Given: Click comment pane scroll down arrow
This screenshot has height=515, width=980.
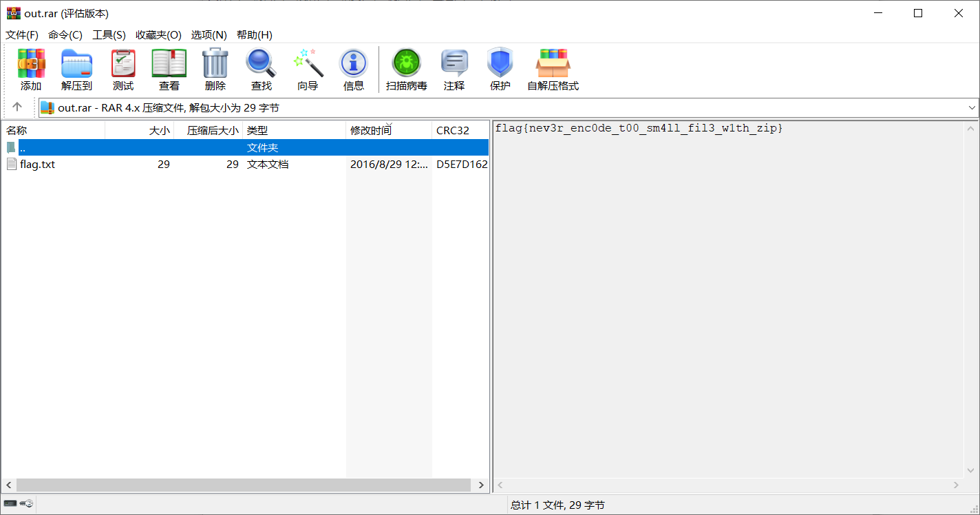Looking at the screenshot, I should pyautogui.click(x=970, y=471).
